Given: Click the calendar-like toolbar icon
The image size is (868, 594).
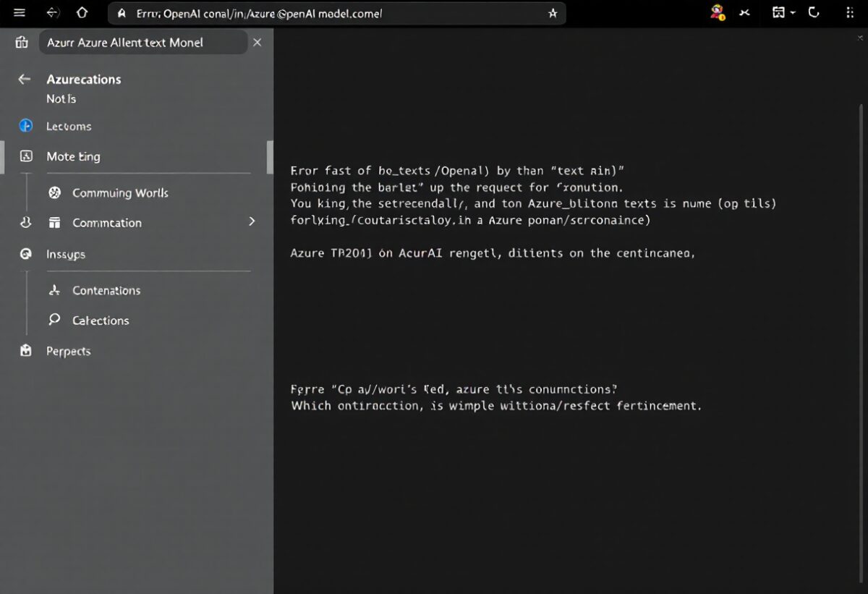Looking at the screenshot, I should point(778,12).
